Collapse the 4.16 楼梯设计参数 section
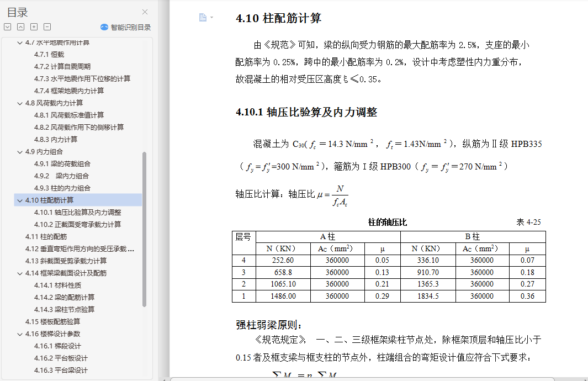Image resolution: width=588 pixels, height=381 pixels. click(x=20, y=335)
